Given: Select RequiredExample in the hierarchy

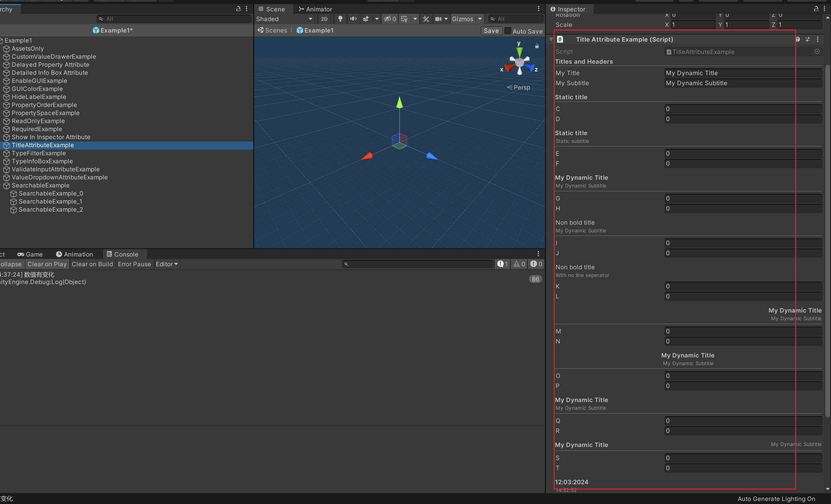Looking at the screenshot, I should tap(37, 129).
